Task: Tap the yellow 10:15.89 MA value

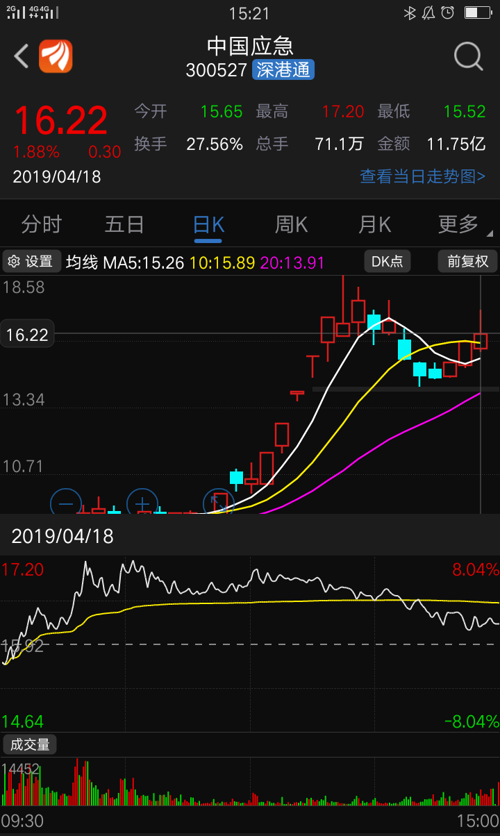Action: [x=222, y=262]
